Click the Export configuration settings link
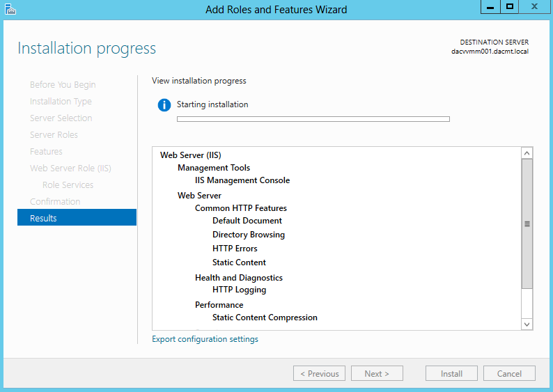Screen dimensions: 553x392 (205, 339)
